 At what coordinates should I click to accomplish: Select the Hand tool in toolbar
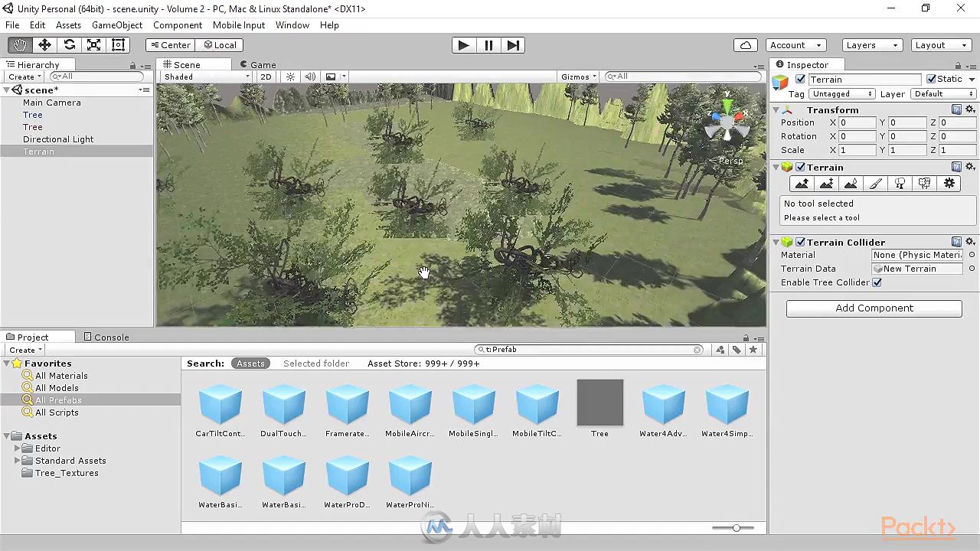click(x=20, y=45)
